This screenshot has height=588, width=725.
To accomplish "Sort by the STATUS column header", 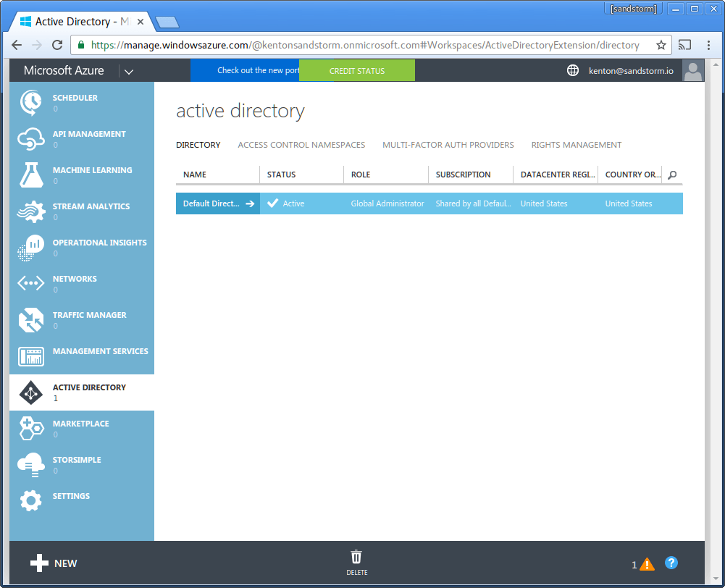I will (x=302, y=175).
